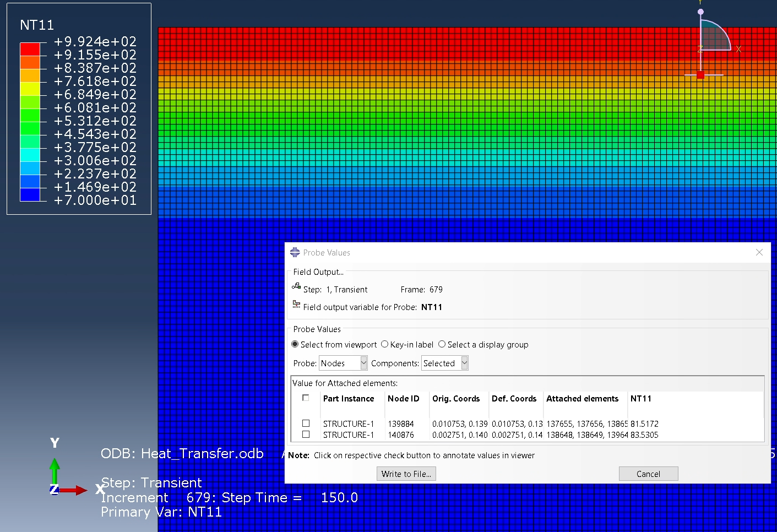Image resolution: width=777 pixels, height=532 pixels.
Task: Check the annotation box for node 139884
Action: [x=306, y=423]
